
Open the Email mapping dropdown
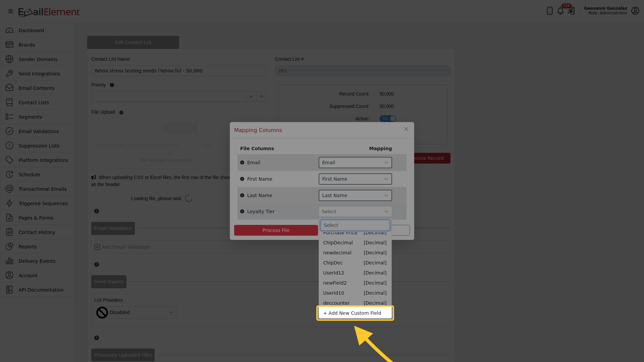355,163
